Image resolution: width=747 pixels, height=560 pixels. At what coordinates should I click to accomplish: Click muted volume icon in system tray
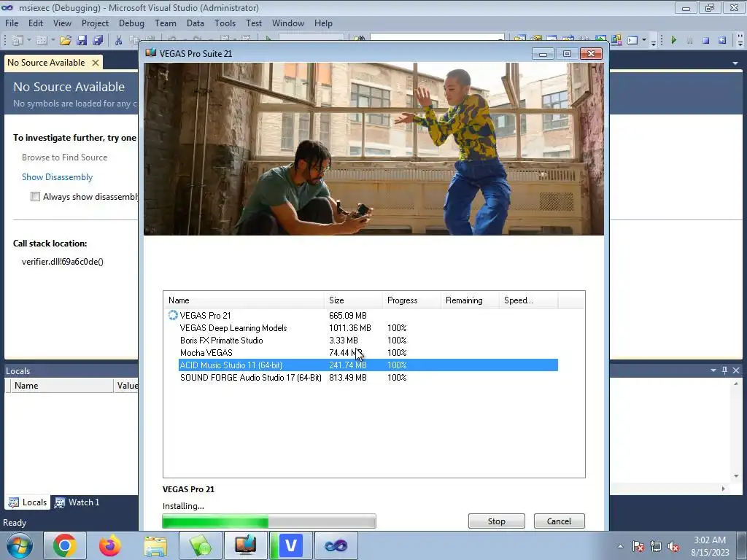pos(673,547)
